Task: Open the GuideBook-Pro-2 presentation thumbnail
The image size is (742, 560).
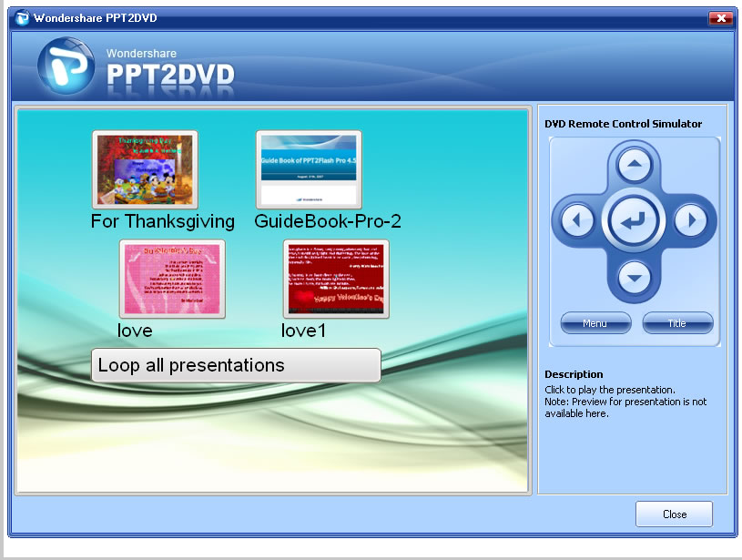Action: (309, 170)
